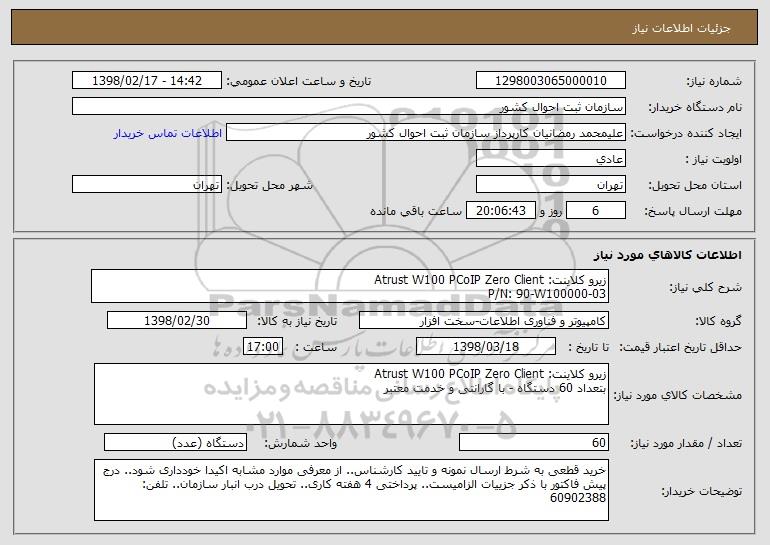The width and height of the screenshot is (770, 545).
Task: Click the ساعت label near the 17:00 field
Action: point(316,348)
